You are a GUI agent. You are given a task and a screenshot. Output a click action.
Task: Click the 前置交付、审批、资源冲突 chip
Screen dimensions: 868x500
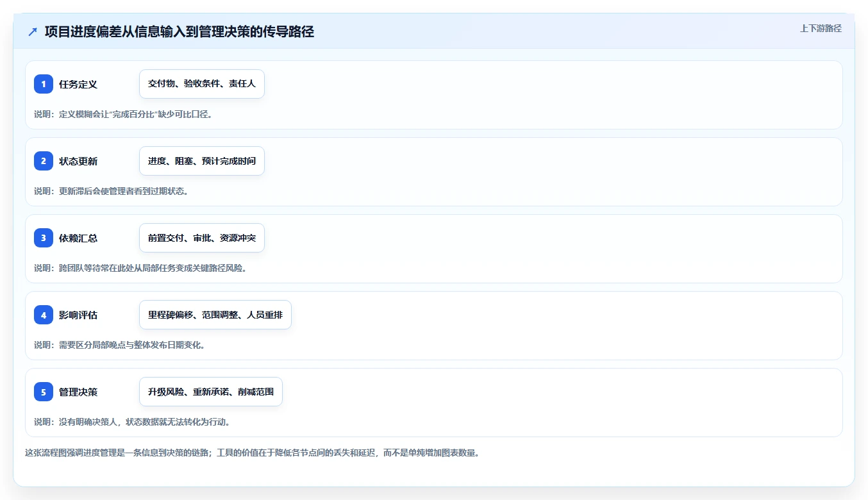202,238
